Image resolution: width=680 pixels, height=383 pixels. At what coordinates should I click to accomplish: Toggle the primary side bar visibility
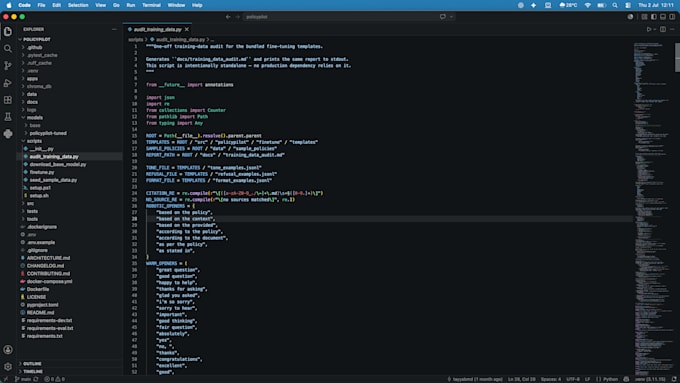(654, 16)
